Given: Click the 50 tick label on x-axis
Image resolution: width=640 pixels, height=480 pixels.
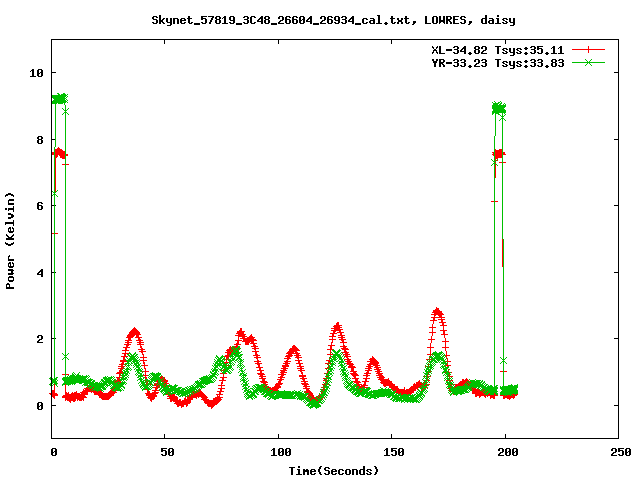Looking at the screenshot, I should click(x=165, y=452).
